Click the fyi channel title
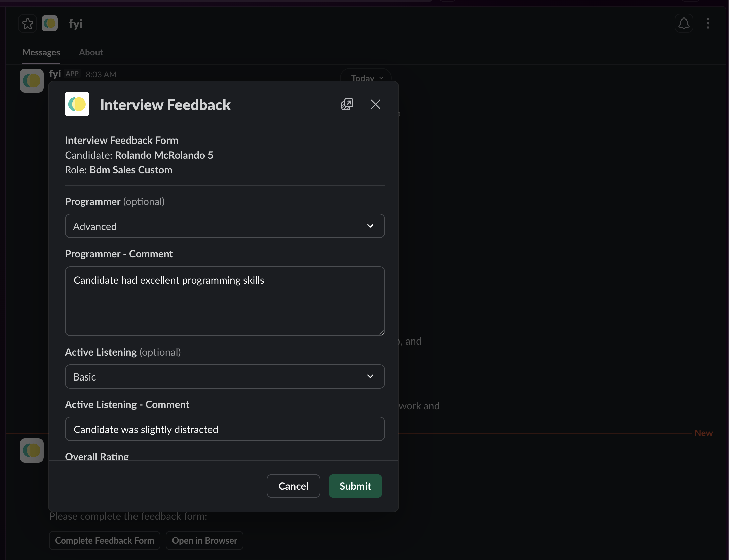 pyautogui.click(x=76, y=24)
